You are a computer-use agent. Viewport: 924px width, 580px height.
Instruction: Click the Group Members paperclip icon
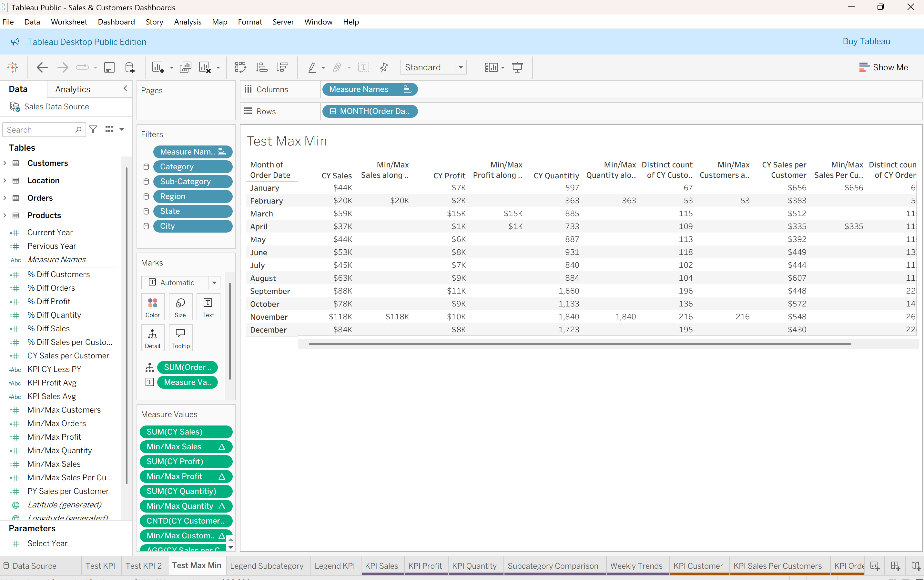coord(337,67)
